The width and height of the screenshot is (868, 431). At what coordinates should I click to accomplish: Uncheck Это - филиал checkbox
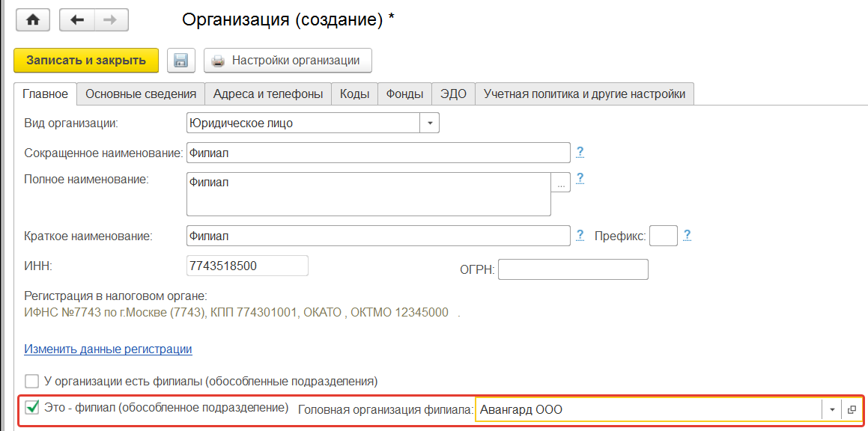pos(32,408)
